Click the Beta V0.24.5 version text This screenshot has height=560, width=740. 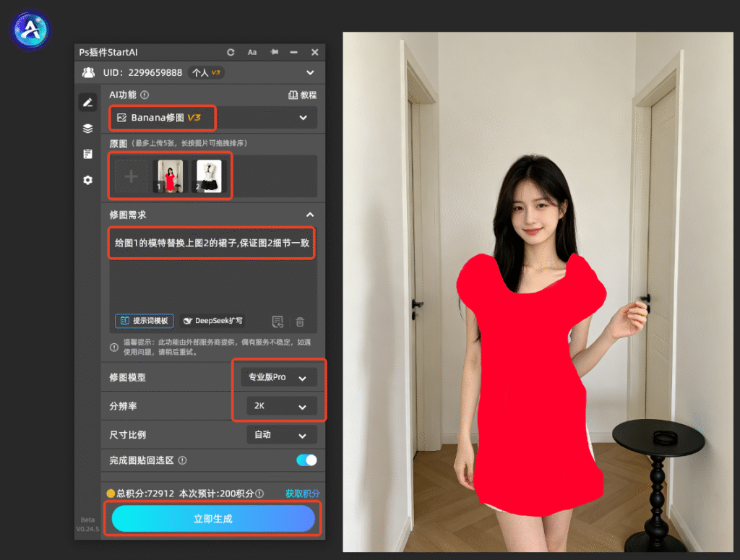[87, 524]
